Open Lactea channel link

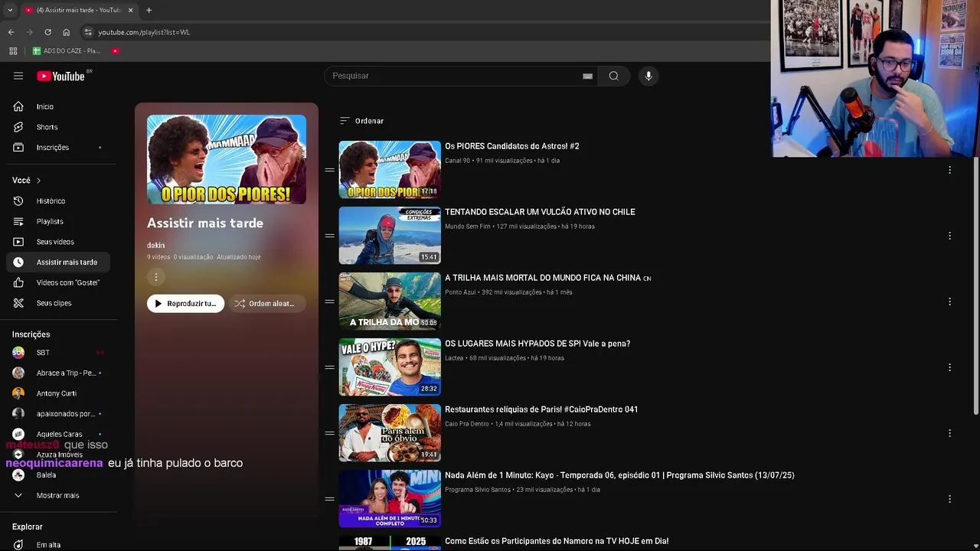[454, 358]
